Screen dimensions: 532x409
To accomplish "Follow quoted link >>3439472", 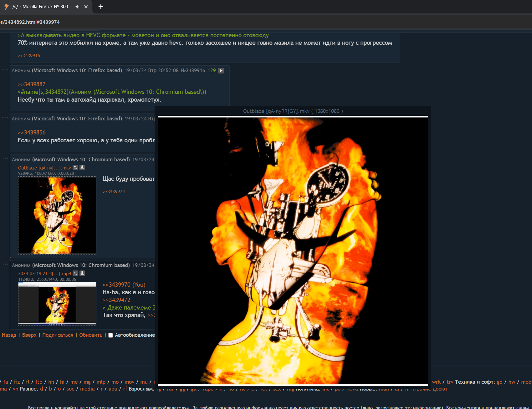I will click(x=116, y=300).
